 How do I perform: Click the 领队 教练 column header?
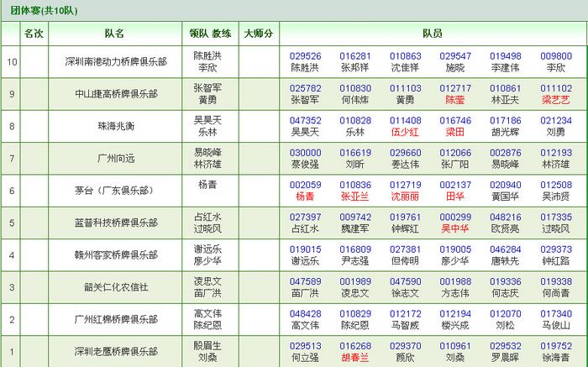point(210,34)
